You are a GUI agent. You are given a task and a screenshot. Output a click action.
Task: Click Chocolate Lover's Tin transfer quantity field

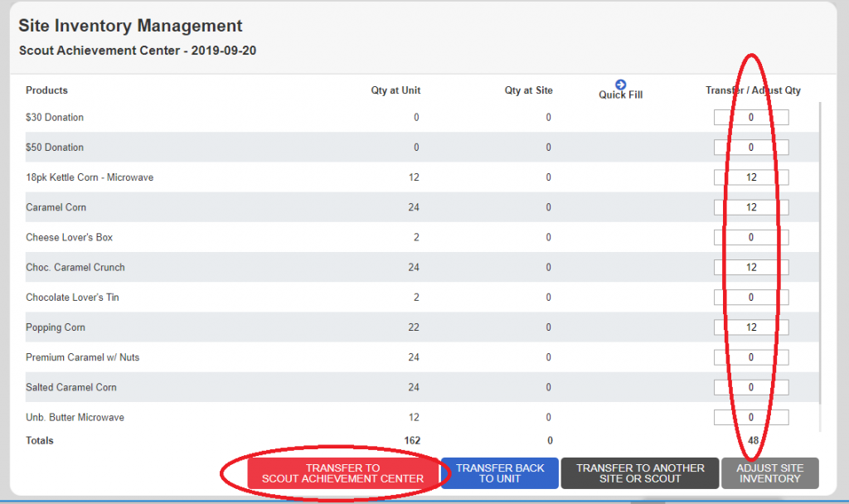751,298
